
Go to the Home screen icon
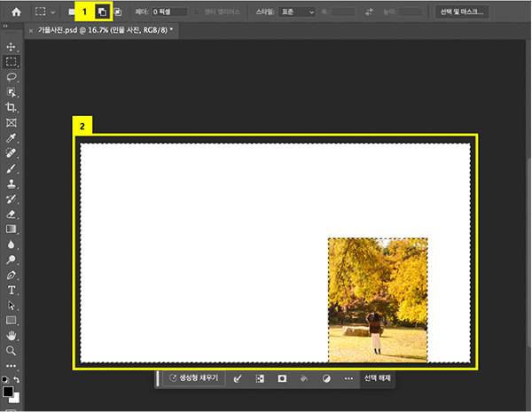[16, 12]
